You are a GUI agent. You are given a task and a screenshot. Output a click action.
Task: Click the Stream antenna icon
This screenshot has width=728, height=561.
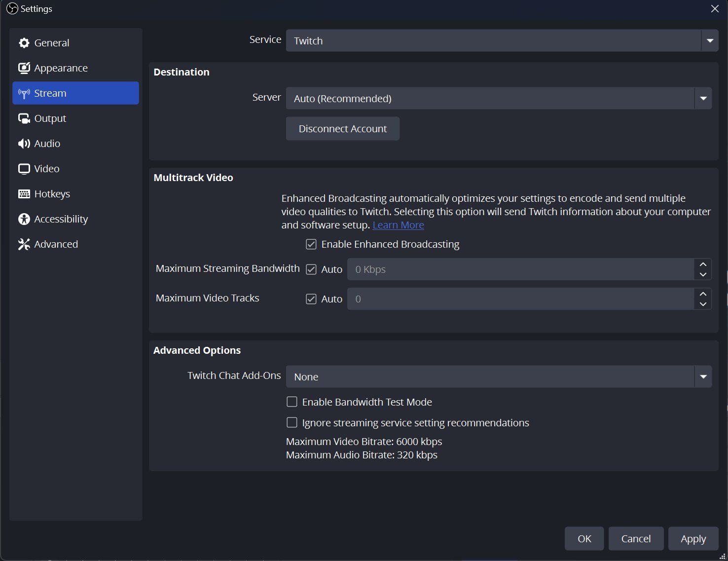[x=24, y=93]
